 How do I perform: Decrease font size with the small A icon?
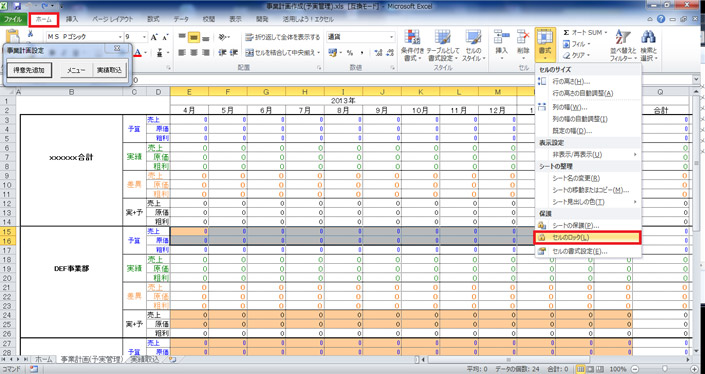coord(165,37)
